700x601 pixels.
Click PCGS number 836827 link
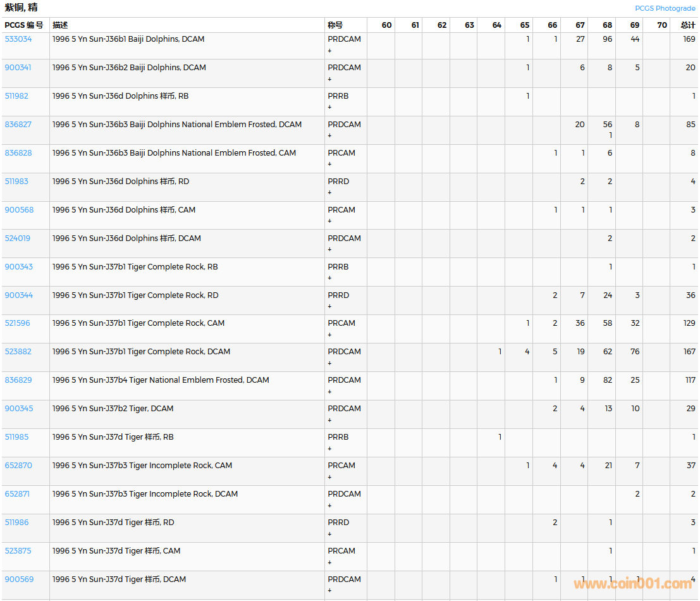pos(18,125)
